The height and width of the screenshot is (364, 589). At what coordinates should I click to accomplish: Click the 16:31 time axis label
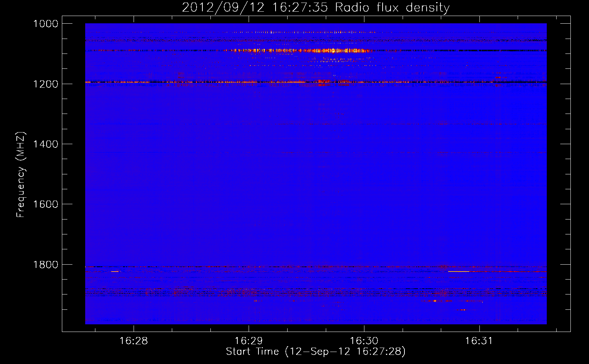click(x=479, y=341)
